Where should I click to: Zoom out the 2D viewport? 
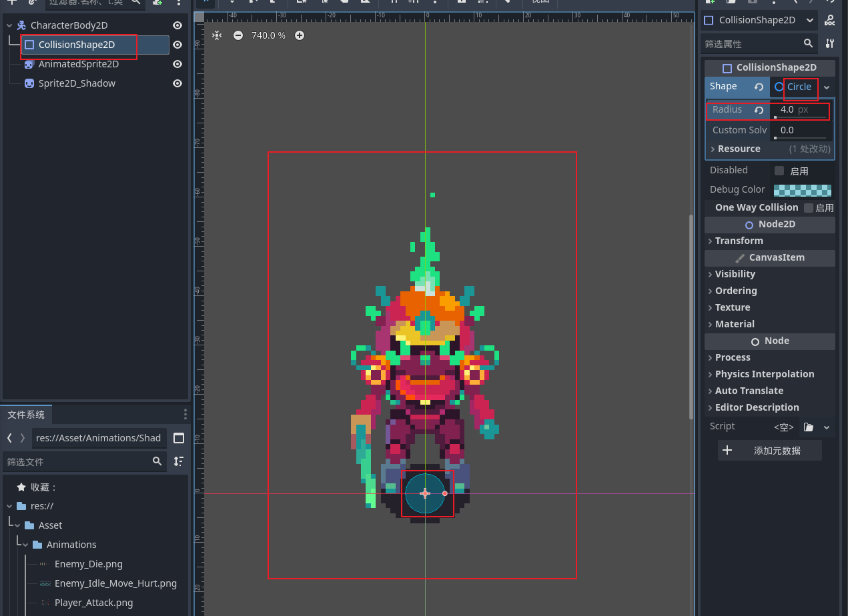point(238,35)
